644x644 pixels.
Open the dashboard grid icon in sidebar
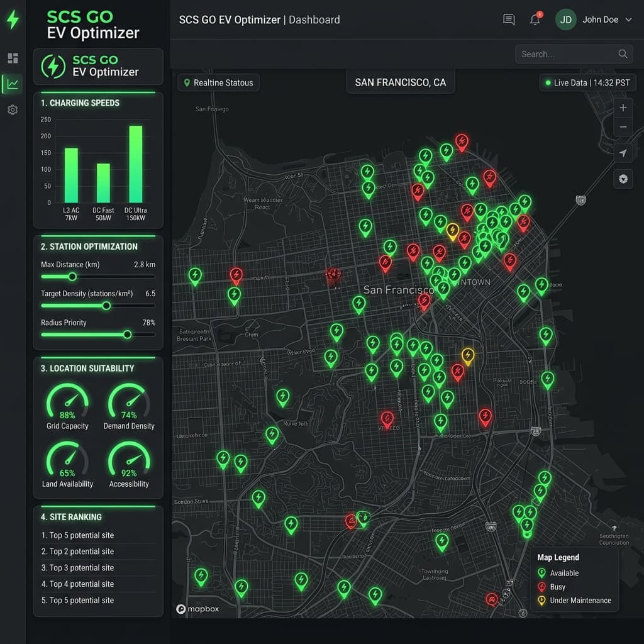point(13,58)
